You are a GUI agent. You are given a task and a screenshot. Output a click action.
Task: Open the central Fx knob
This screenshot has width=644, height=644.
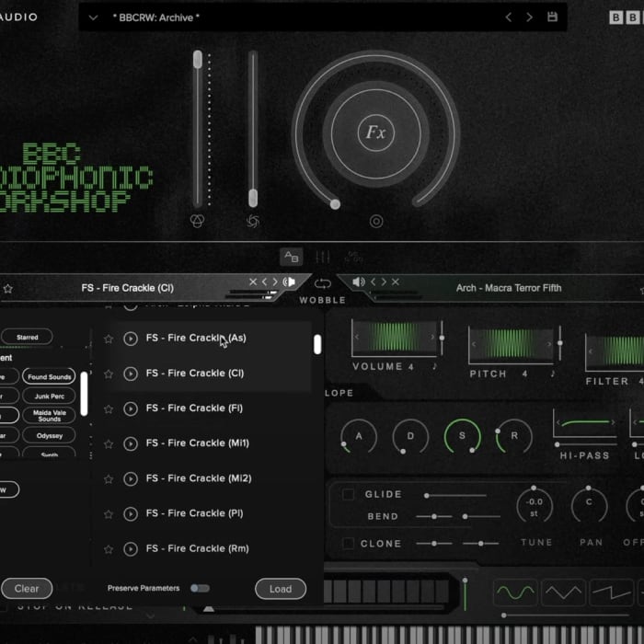click(x=375, y=132)
